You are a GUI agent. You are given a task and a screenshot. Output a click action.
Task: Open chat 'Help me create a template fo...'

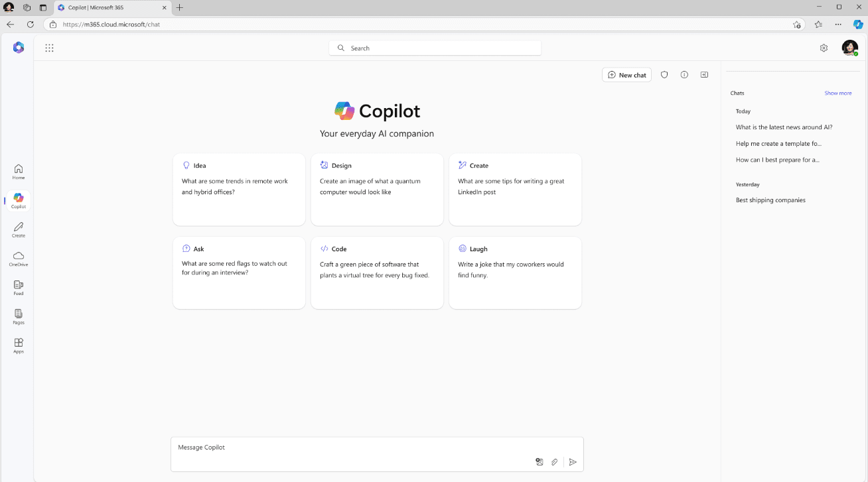pos(778,143)
